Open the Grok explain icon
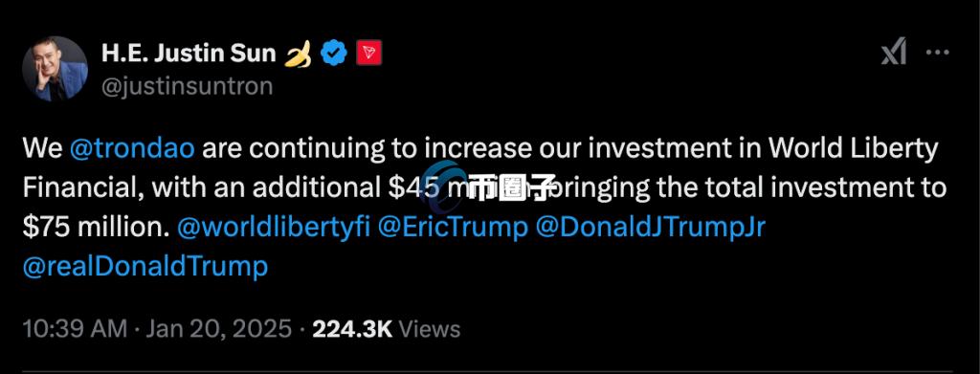The height and width of the screenshot is (374, 980). (x=894, y=52)
